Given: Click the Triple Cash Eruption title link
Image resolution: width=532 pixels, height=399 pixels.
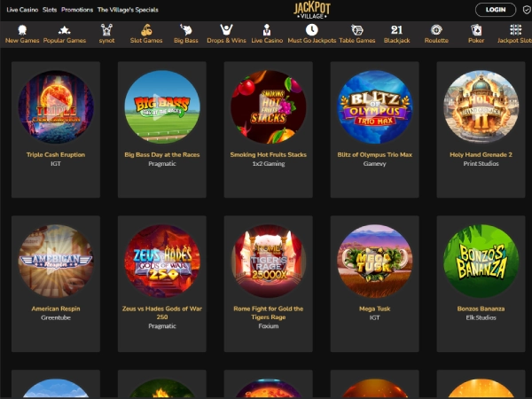Looking at the screenshot, I should tap(56, 154).
